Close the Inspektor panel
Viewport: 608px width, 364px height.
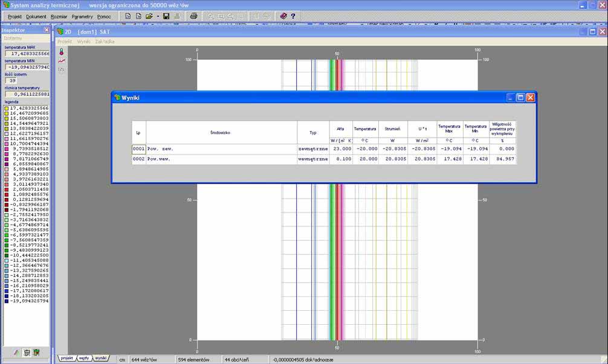pos(47,30)
